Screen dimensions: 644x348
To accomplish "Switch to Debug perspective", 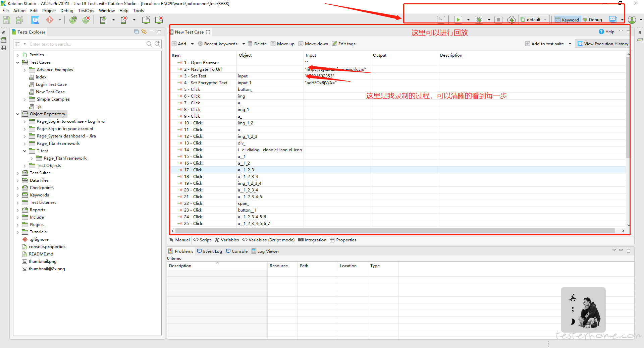I will (x=592, y=19).
